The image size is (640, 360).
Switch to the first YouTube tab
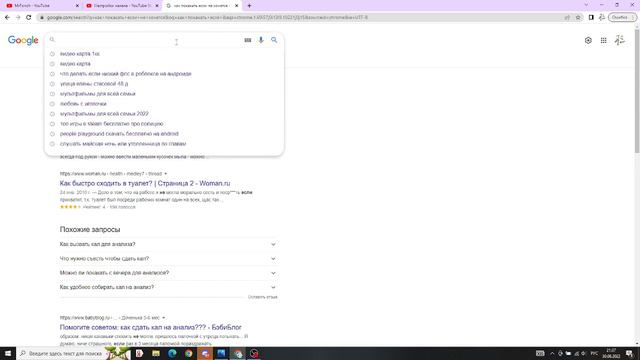42,6
